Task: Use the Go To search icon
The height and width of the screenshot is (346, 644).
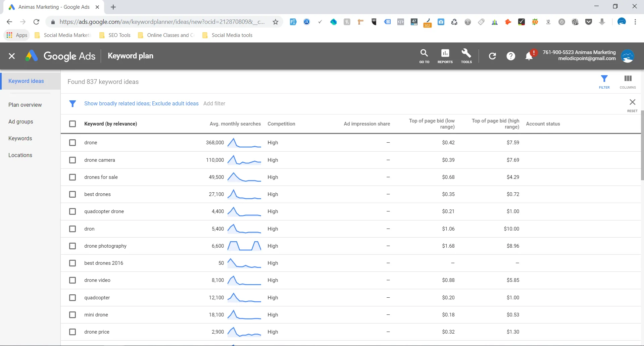Action: point(424,56)
